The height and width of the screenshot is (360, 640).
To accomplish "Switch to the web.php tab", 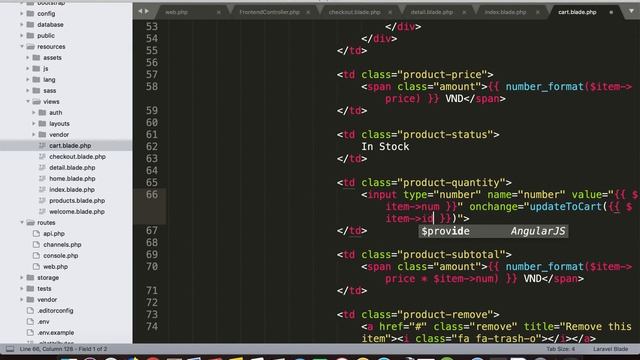I will [x=176, y=12].
